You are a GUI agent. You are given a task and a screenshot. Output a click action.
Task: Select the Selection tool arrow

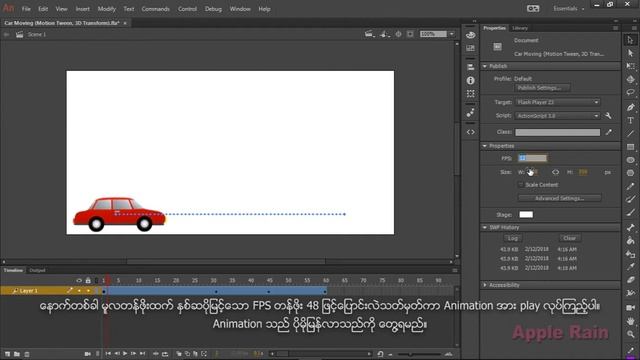pos(630,40)
